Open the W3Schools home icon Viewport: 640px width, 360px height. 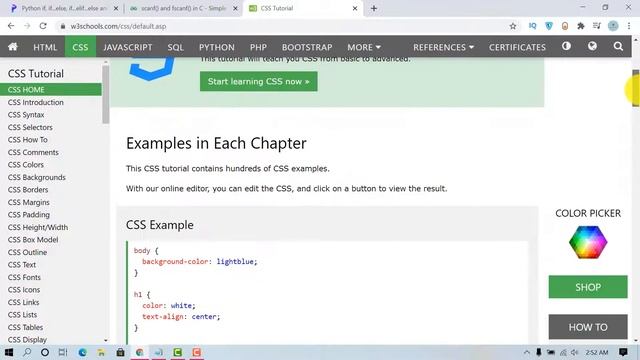(x=13, y=47)
